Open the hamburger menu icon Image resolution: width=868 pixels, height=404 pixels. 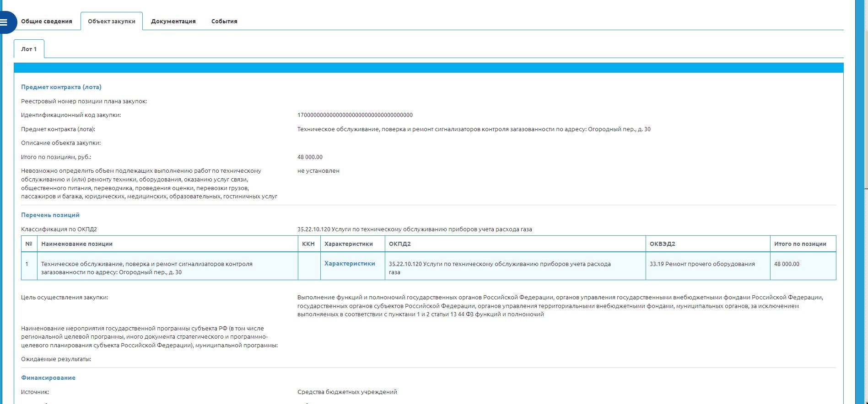4,22
